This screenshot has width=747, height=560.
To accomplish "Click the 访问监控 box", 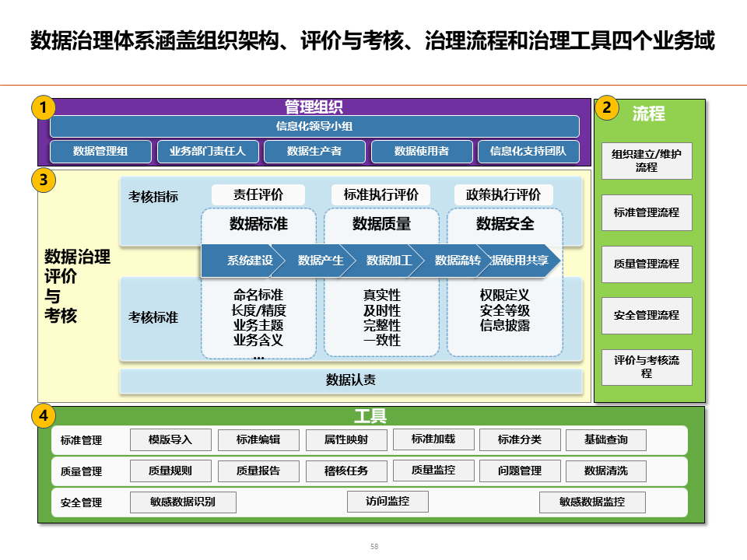I will [x=388, y=502].
